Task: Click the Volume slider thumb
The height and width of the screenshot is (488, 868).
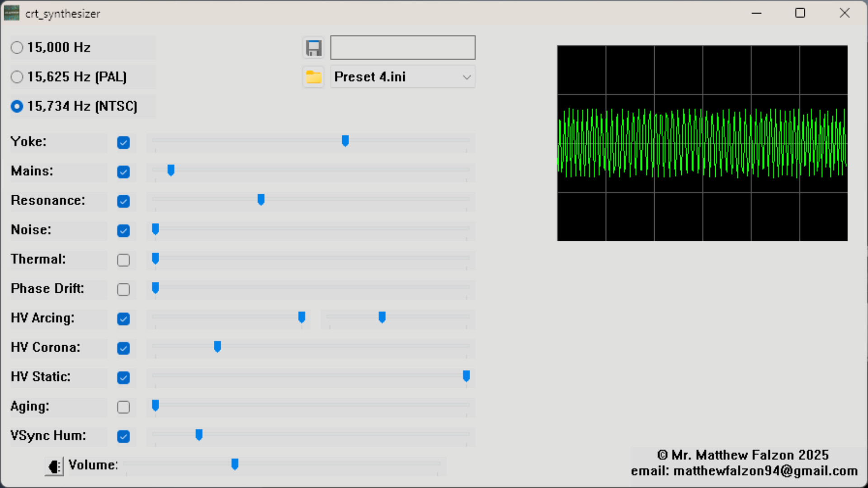Action: point(235,464)
